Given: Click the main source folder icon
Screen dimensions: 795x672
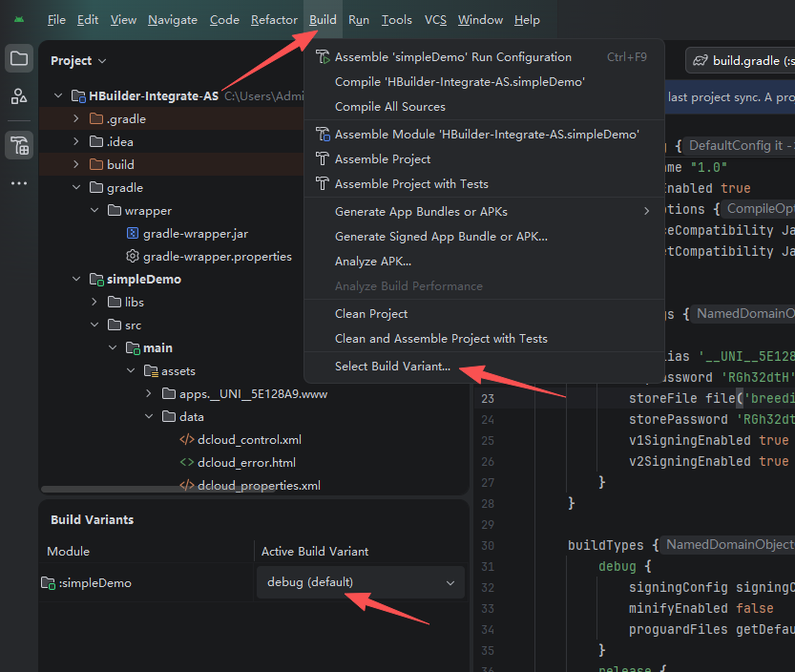Looking at the screenshot, I should (x=133, y=348).
